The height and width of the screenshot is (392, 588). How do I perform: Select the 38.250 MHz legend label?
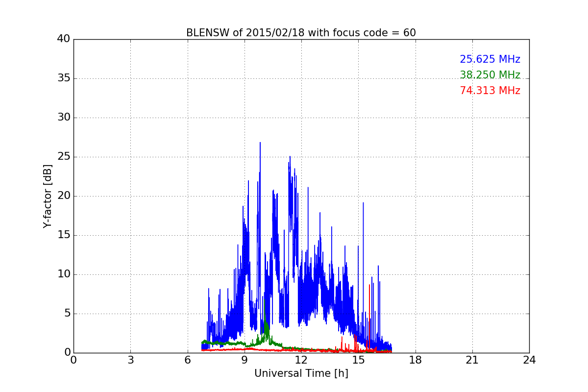pyautogui.click(x=490, y=75)
